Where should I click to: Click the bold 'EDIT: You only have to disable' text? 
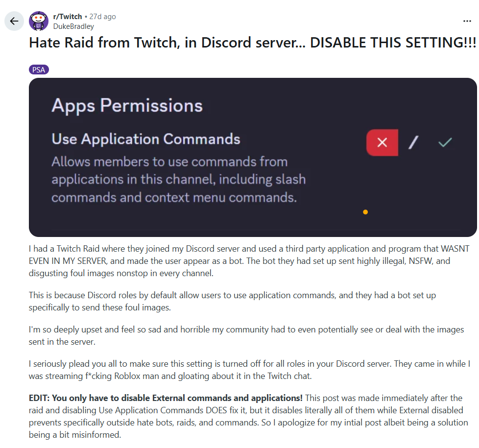tap(166, 398)
